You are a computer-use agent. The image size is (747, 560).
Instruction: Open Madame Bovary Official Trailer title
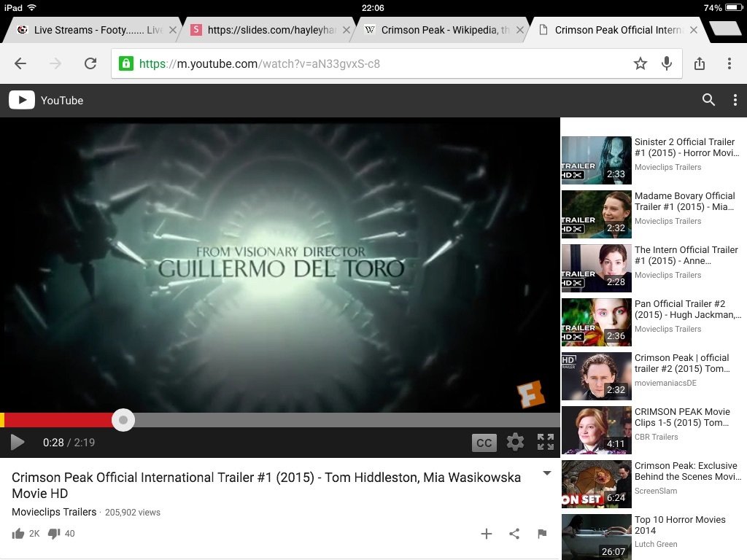(x=684, y=201)
